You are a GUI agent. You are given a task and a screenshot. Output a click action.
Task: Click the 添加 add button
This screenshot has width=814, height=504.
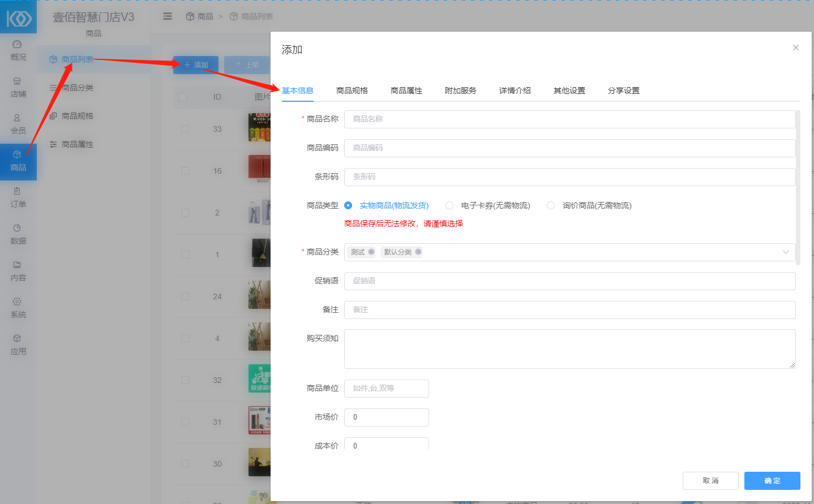click(195, 65)
